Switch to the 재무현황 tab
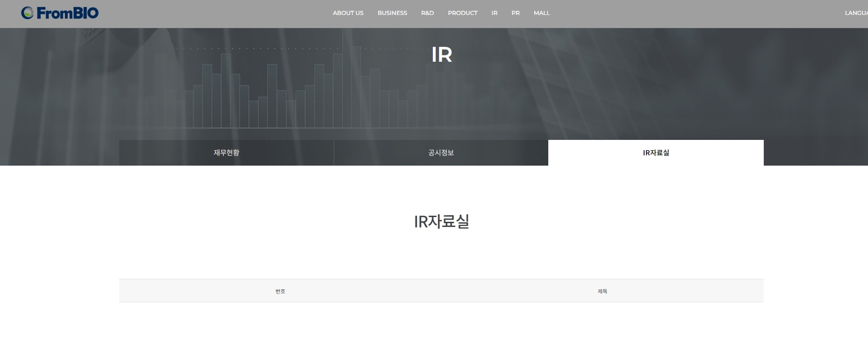Screen dimensions: 868x364 tap(226, 153)
